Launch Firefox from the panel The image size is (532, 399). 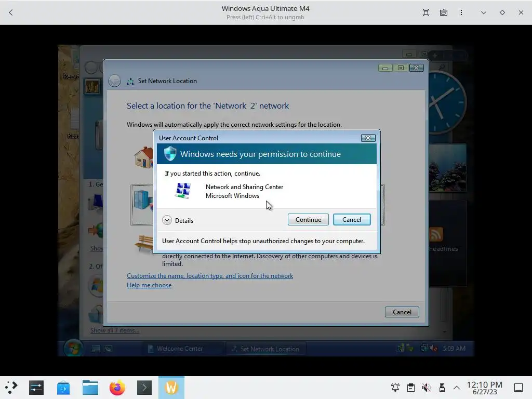click(117, 388)
